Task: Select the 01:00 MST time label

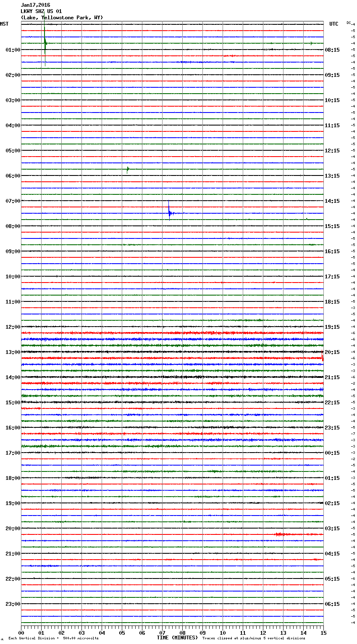Action: click(x=13, y=50)
